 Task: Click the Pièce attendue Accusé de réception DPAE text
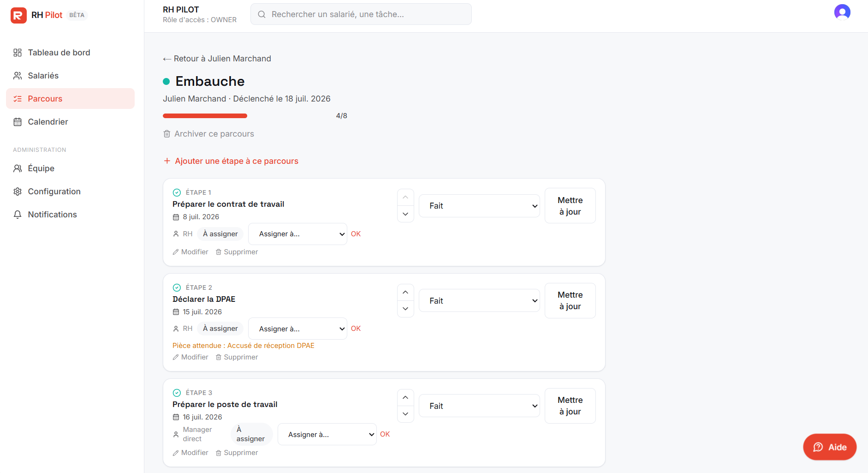tap(244, 346)
